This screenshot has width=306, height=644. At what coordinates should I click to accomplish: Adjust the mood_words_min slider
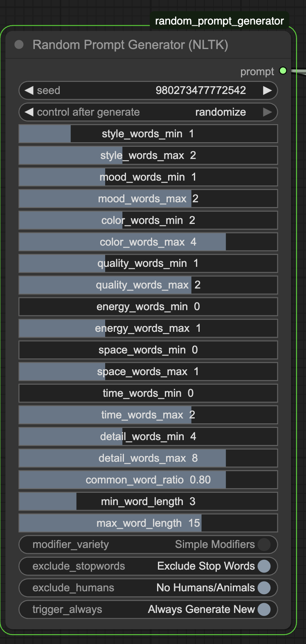click(x=148, y=177)
